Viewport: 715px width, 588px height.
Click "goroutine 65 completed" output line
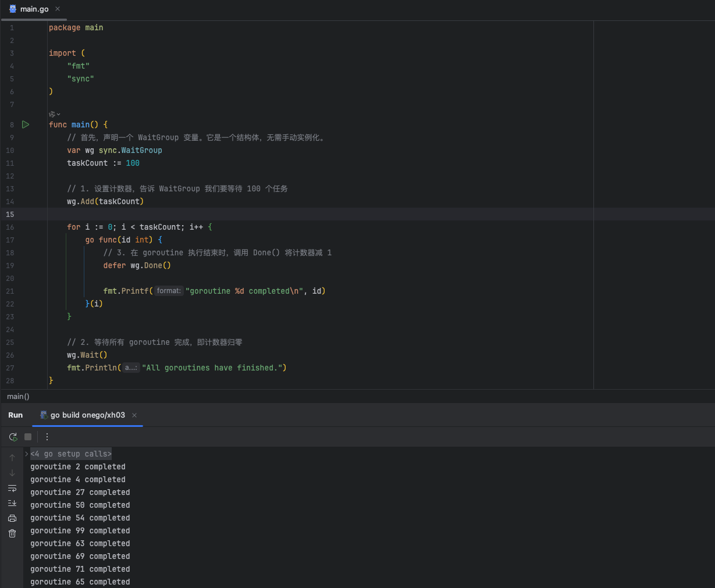point(80,582)
